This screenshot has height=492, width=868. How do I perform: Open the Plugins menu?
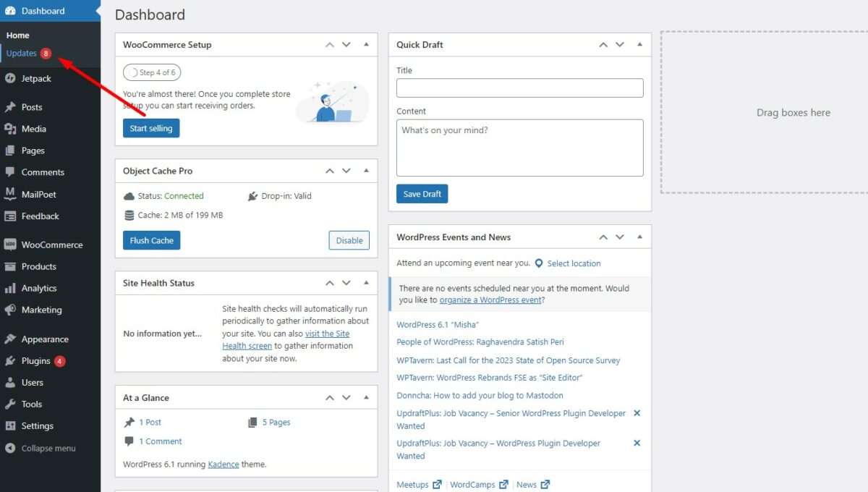(35, 361)
